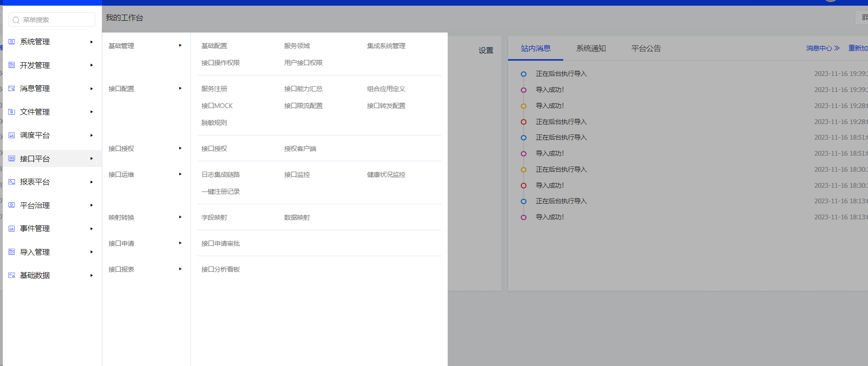Select the 文件管理 sidebar menu

click(52, 112)
